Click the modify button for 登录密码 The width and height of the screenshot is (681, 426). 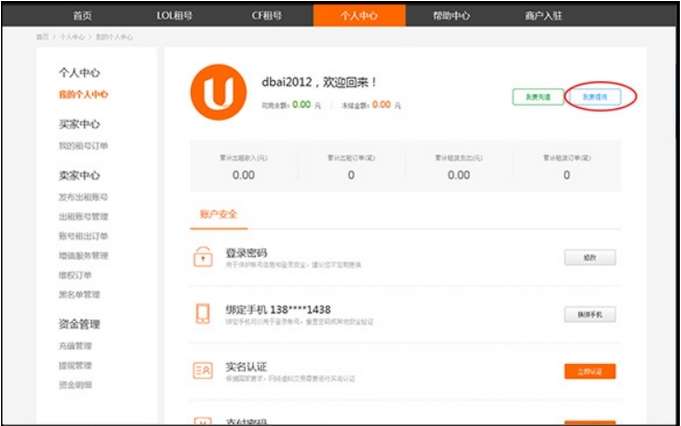point(590,258)
